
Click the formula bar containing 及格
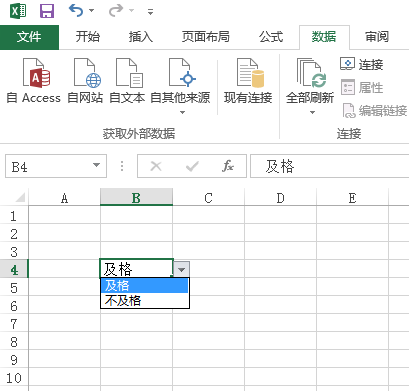(330, 166)
